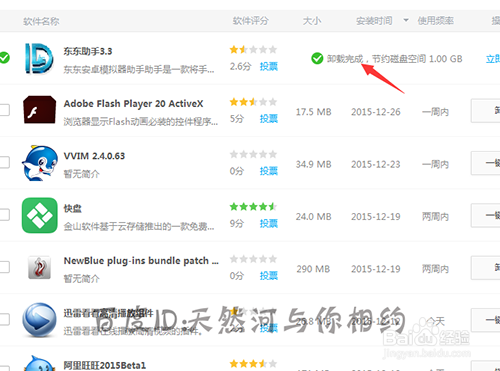Click one-key uninstall button in 快盘 row

point(485,215)
